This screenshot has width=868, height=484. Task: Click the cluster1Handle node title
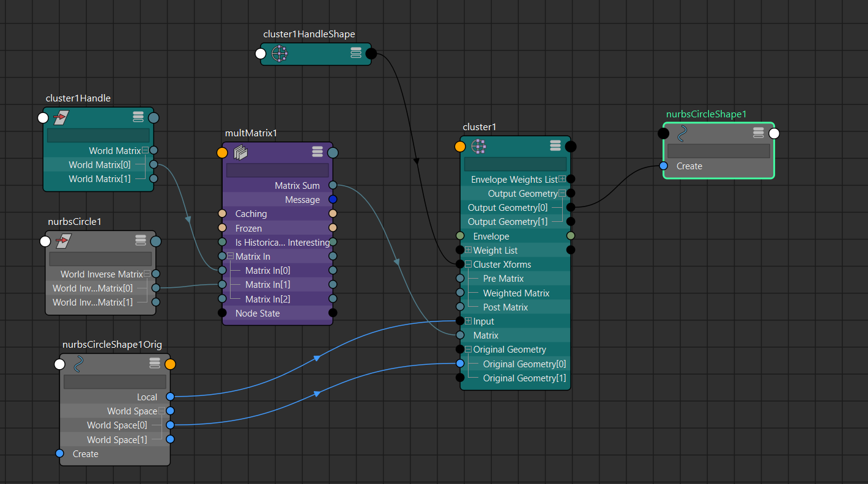coord(78,98)
